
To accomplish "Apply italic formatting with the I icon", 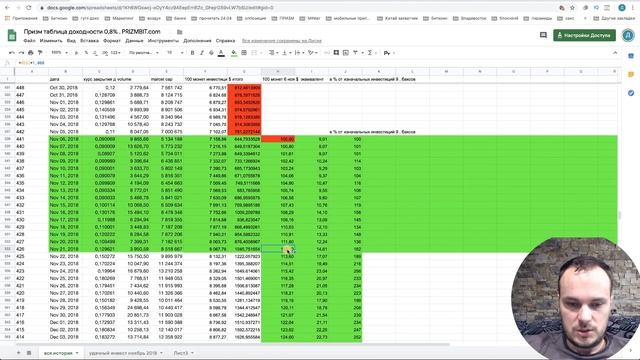I will [202, 53].
